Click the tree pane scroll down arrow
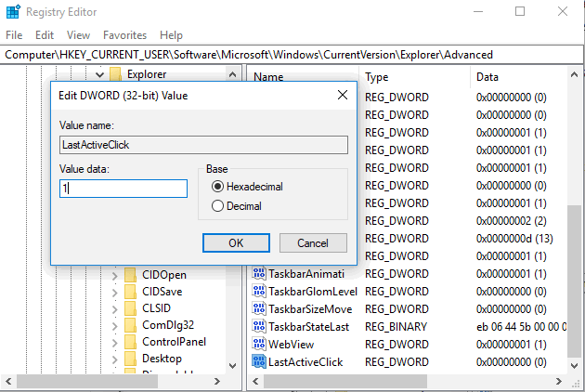Image resolution: width=585 pixels, height=392 pixels. [x=232, y=365]
